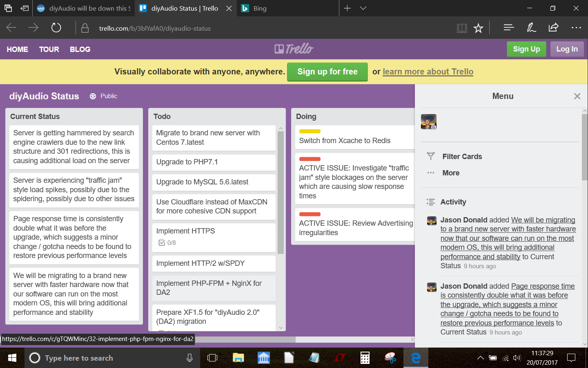
Task: Click yellow label on Switch from Xcache card
Action: [310, 131]
